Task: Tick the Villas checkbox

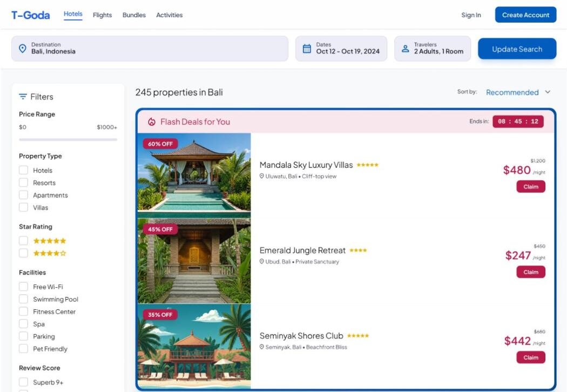Action: (x=24, y=207)
